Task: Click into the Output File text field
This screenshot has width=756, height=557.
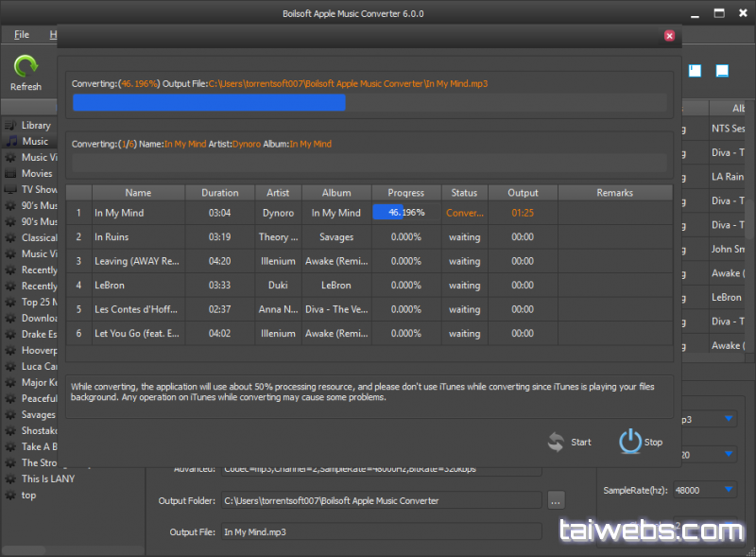Action: click(380, 532)
